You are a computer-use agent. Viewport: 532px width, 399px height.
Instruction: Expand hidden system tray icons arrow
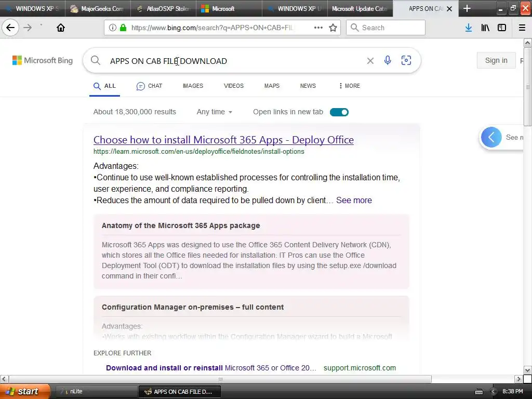[494, 392]
